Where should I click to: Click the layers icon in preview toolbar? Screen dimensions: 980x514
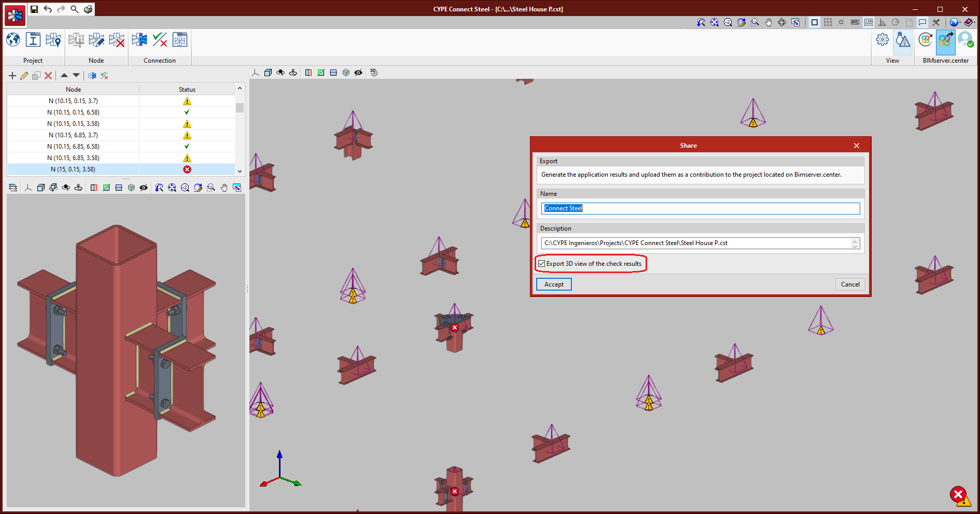[x=13, y=188]
